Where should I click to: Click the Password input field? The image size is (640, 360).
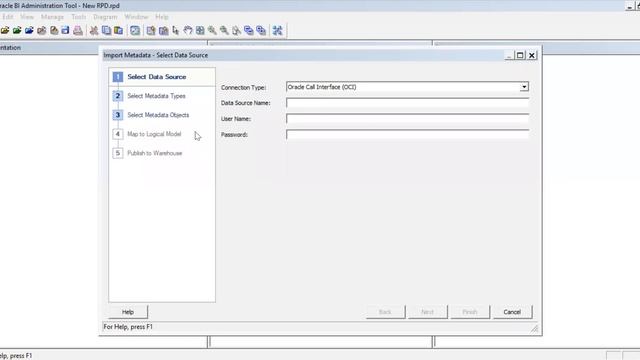[x=407, y=134]
